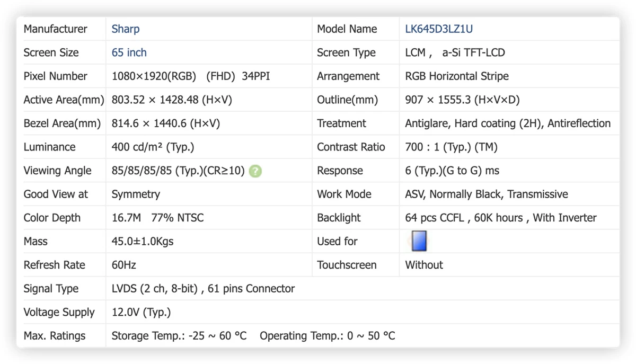Click the blue portrait display icon under Used for
This screenshot has width=636, height=364.
click(419, 241)
